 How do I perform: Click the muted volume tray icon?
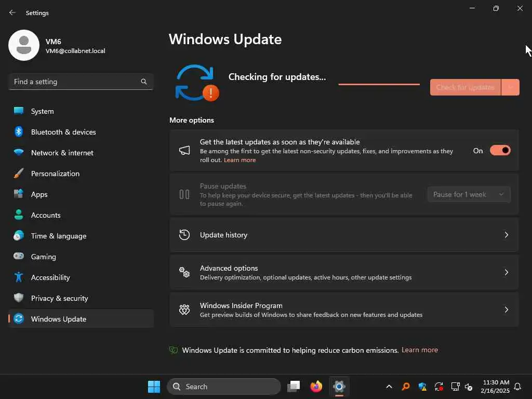click(469, 387)
